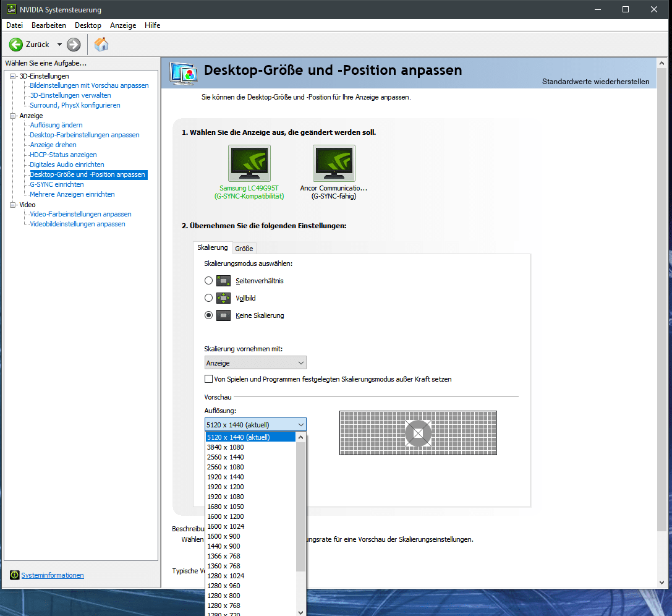The width and height of the screenshot is (672, 616).
Task: Choose 1680 x 1050 from resolution list
Action: coord(251,507)
